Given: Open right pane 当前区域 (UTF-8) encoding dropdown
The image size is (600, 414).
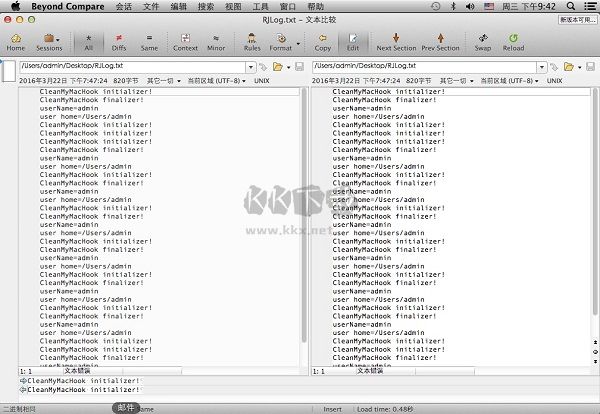Looking at the screenshot, I should [509, 81].
